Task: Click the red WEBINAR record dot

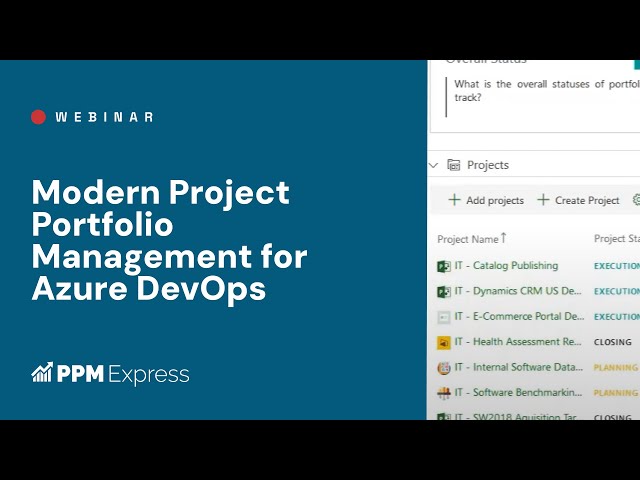Action: pyautogui.click(x=38, y=117)
